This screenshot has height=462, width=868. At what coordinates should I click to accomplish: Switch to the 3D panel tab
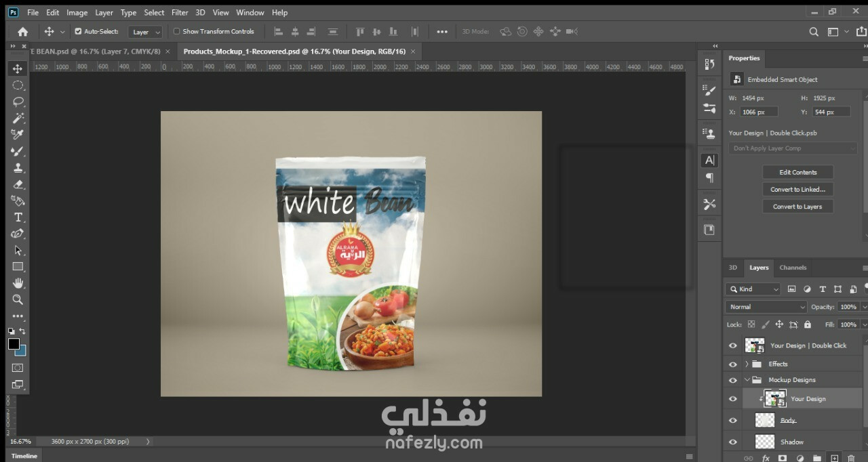(x=732, y=268)
